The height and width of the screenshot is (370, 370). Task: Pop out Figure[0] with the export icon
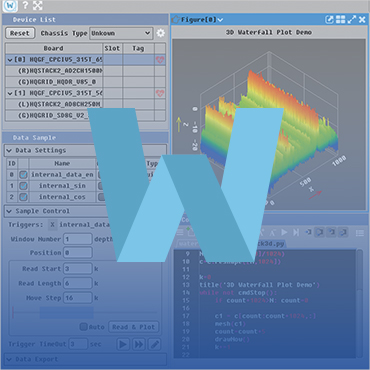329,20
